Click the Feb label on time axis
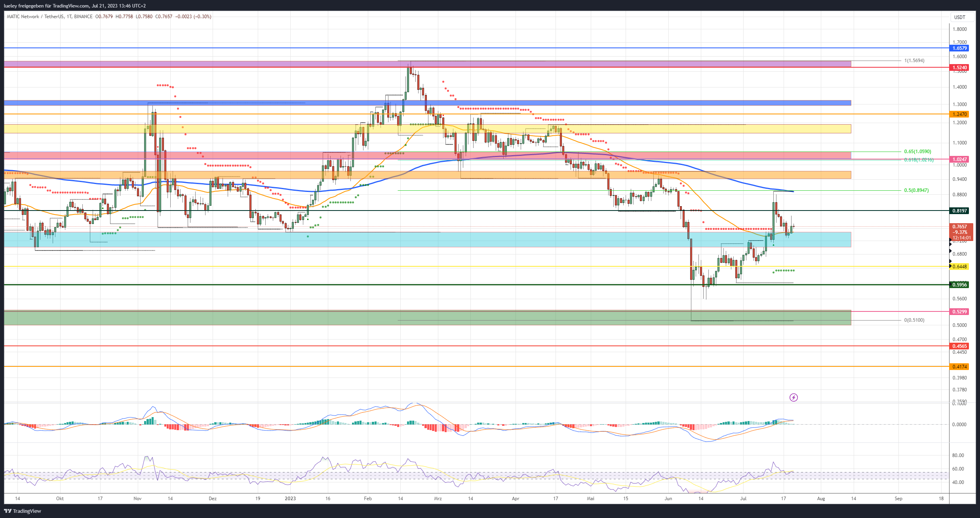980x518 pixels. click(x=368, y=499)
